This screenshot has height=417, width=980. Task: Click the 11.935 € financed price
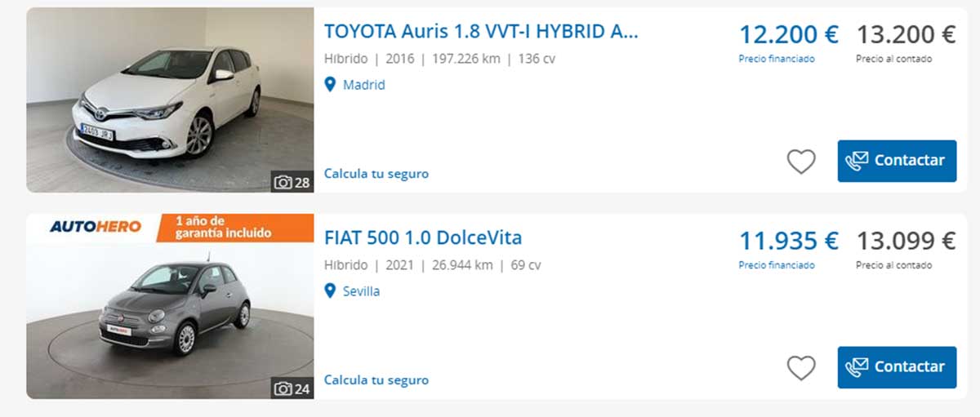coord(788,242)
